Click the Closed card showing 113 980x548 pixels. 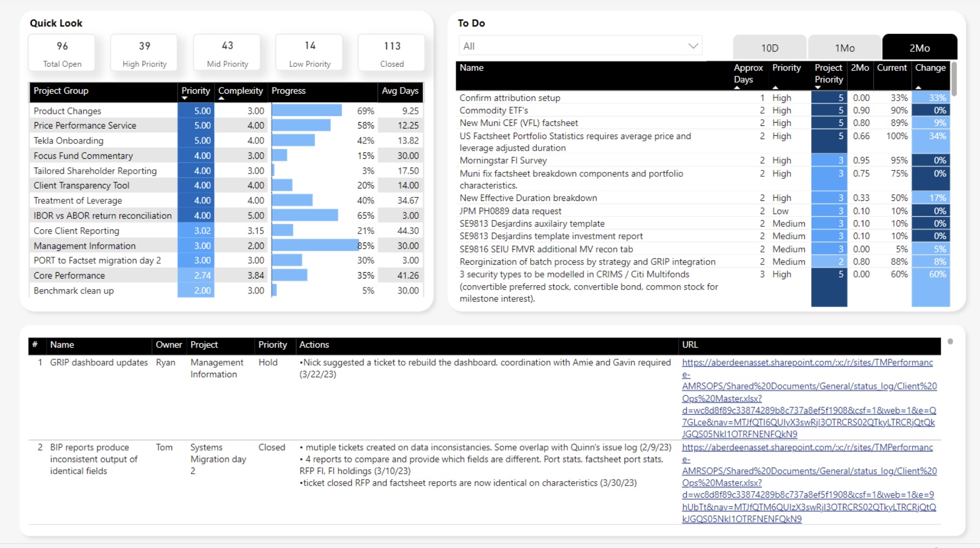392,53
